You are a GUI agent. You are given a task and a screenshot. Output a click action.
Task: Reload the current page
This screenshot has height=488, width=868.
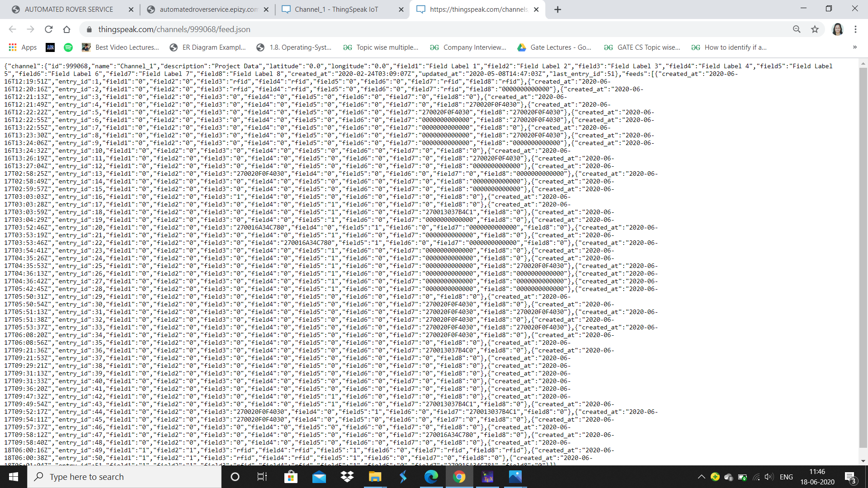[49, 29]
